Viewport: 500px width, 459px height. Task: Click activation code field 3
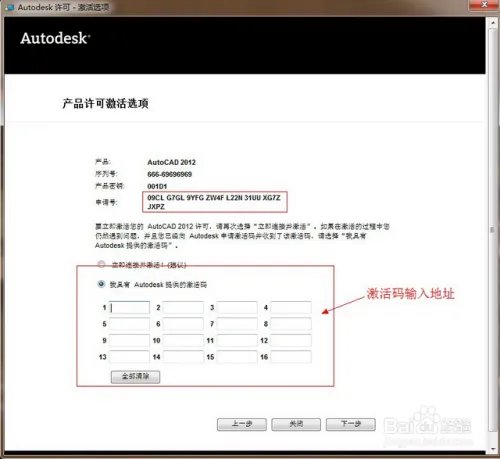[x=237, y=307]
